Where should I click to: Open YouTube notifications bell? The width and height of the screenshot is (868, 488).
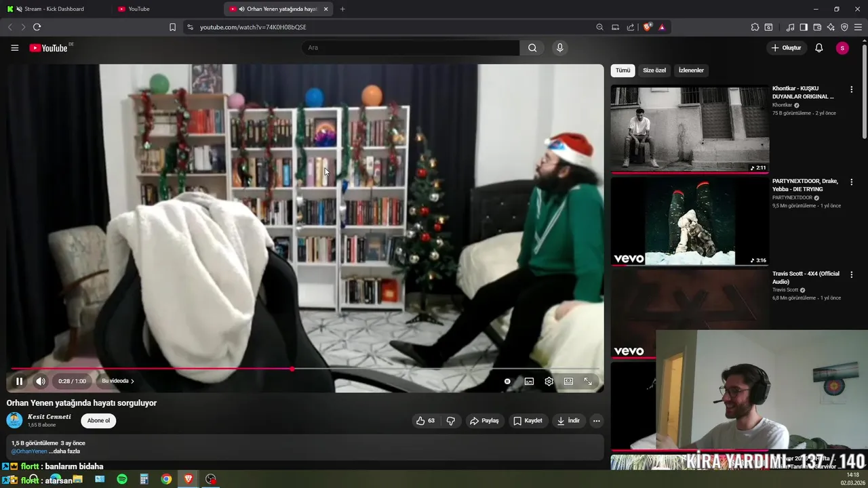pyautogui.click(x=819, y=48)
